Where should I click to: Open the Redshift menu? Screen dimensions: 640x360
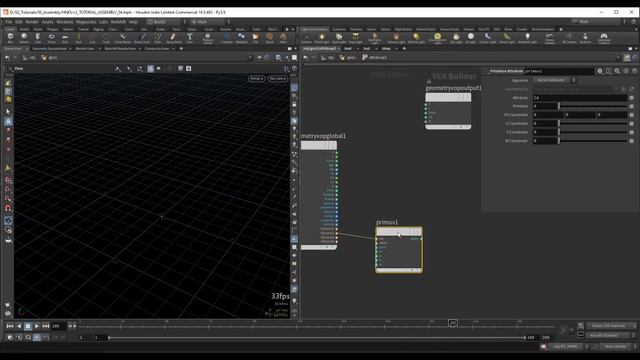(118, 22)
